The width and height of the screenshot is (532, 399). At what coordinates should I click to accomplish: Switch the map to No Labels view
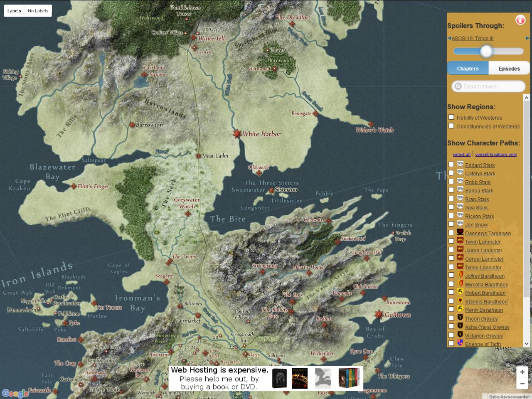(x=37, y=10)
